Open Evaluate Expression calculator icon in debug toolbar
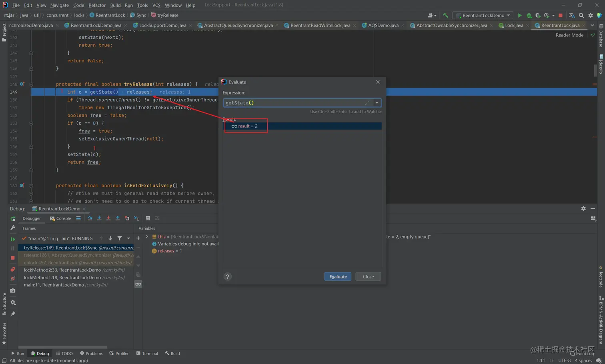 [148, 218]
